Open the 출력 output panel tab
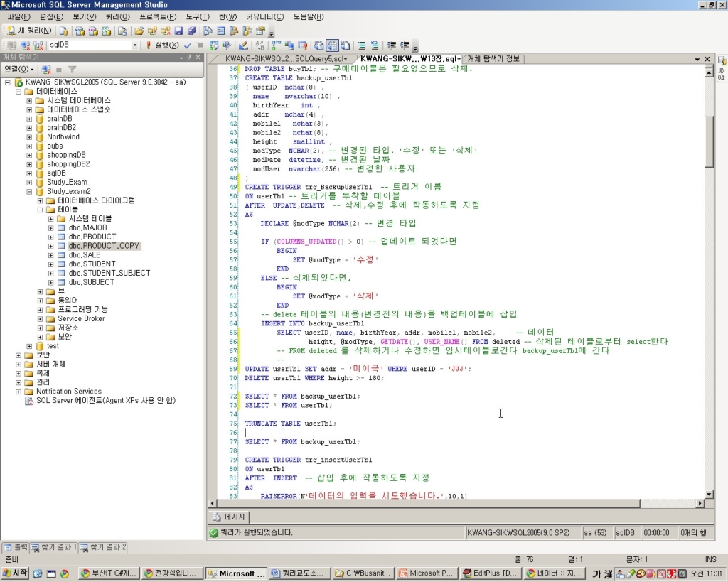728x582 pixels. pyautogui.click(x=16, y=547)
